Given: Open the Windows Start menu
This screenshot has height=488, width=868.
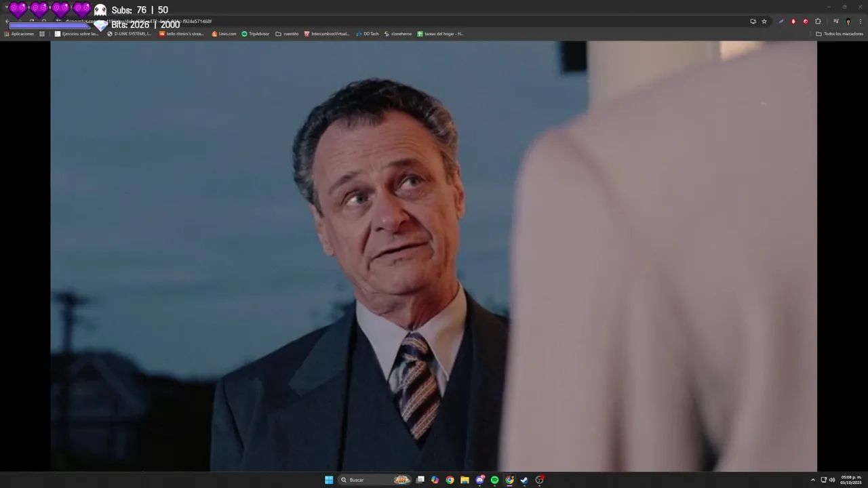Looking at the screenshot, I should click(329, 480).
